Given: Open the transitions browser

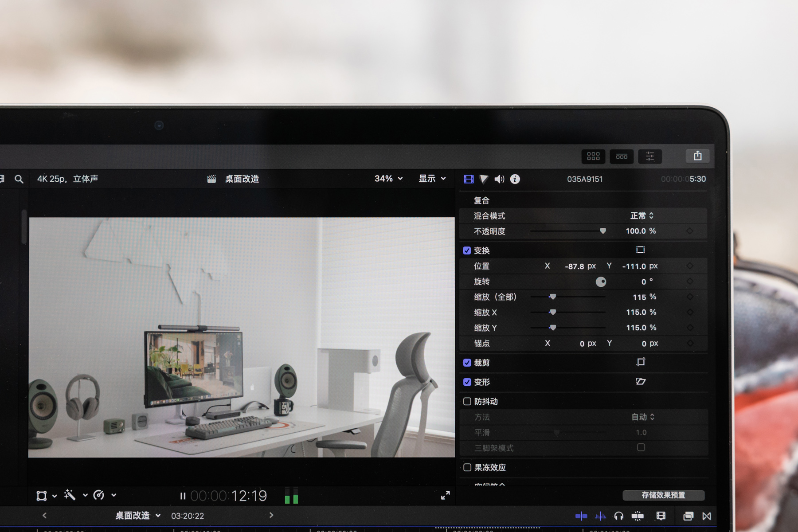Looking at the screenshot, I should point(707,516).
